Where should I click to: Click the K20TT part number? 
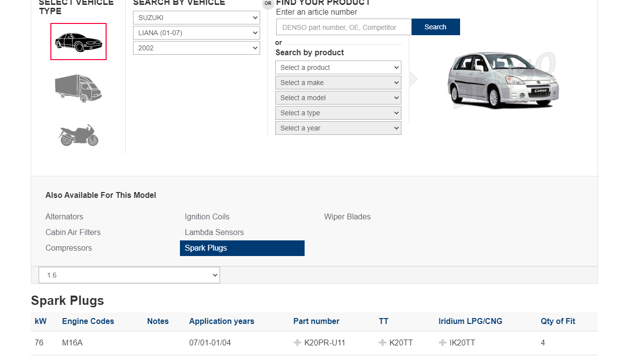coord(401,343)
